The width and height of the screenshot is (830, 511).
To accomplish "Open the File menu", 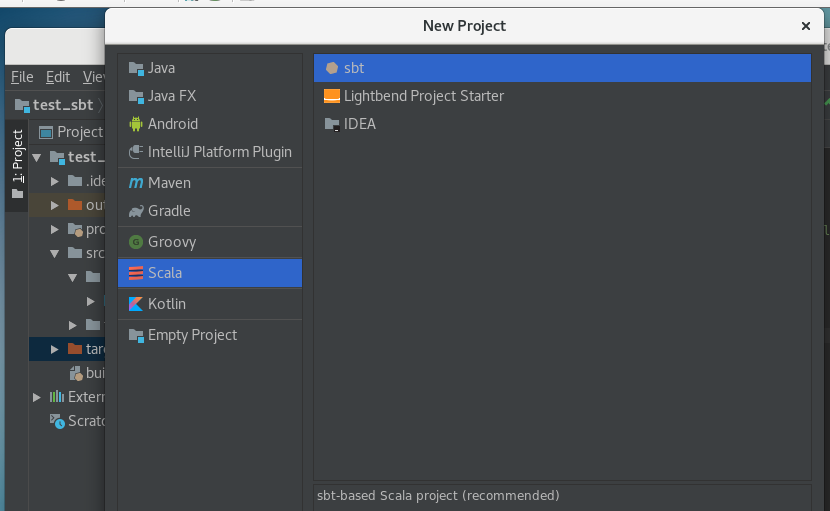I will [22, 77].
